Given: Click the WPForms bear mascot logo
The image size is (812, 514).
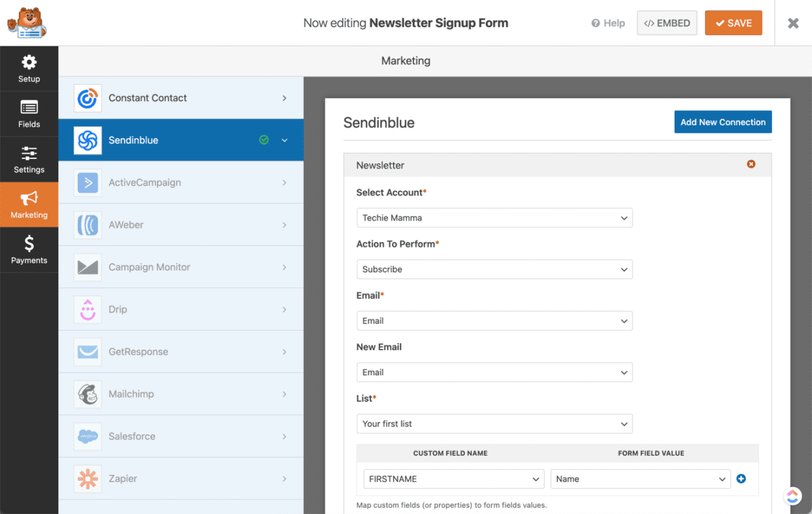Looking at the screenshot, I should pos(27,23).
